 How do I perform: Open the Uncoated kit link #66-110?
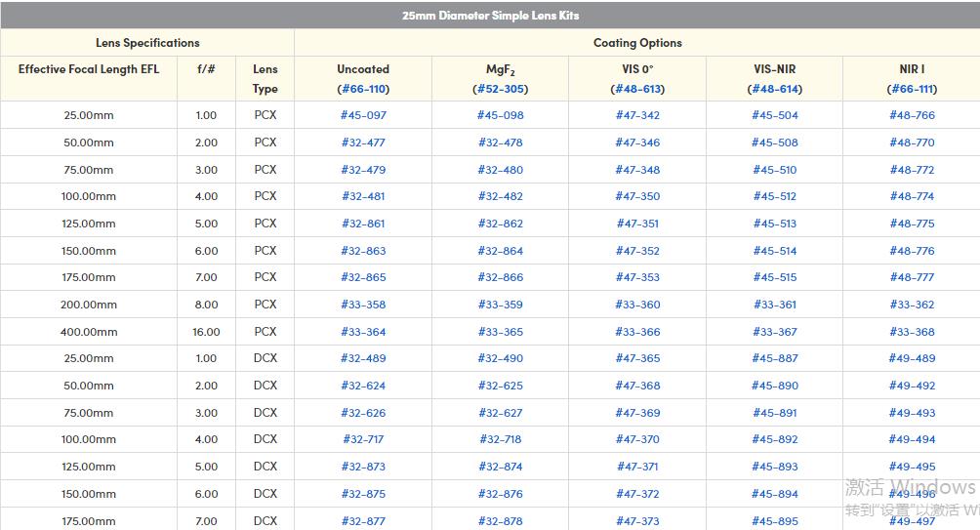pyautogui.click(x=363, y=89)
